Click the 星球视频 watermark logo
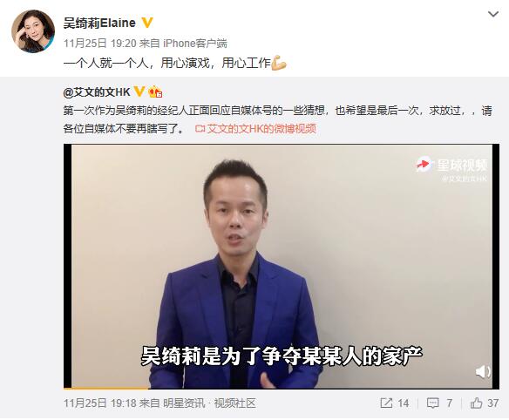This screenshot has width=509, height=420. [x=451, y=165]
